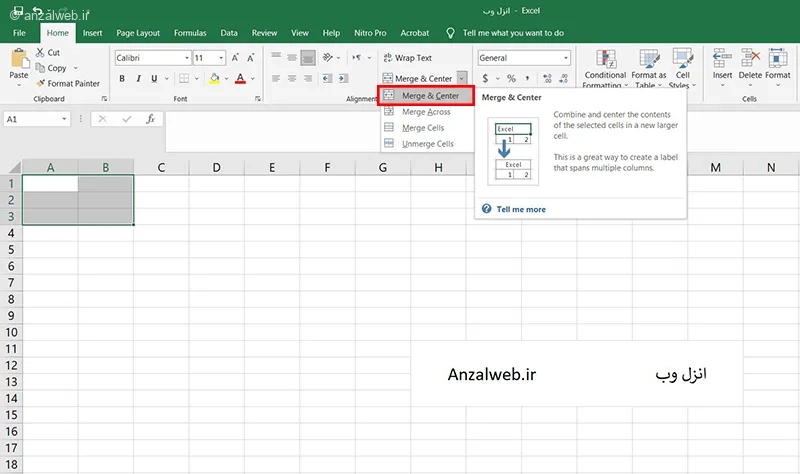Image resolution: width=800 pixels, height=474 pixels.
Task: Click the Insert Function fx icon
Action: click(151, 119)
